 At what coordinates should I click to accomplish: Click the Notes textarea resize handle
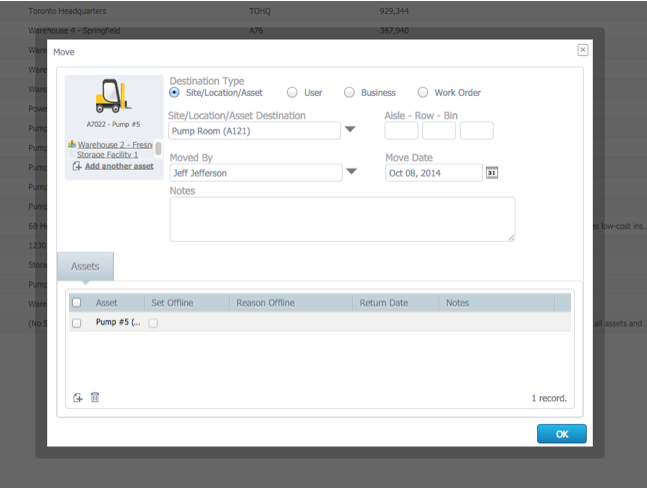pyautogui.click(x=512, y=238)
